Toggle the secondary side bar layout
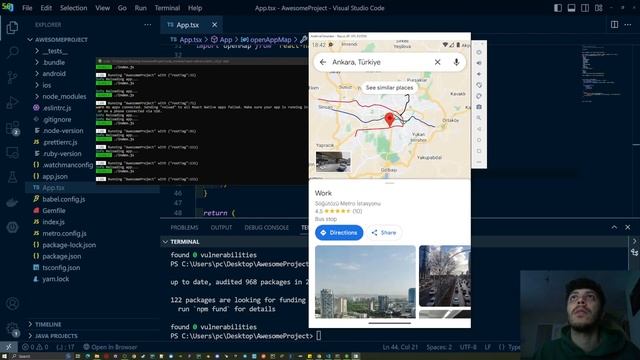The height and width of the screenshot is (360, 640). pyautogui.click(x=585, y=8)
